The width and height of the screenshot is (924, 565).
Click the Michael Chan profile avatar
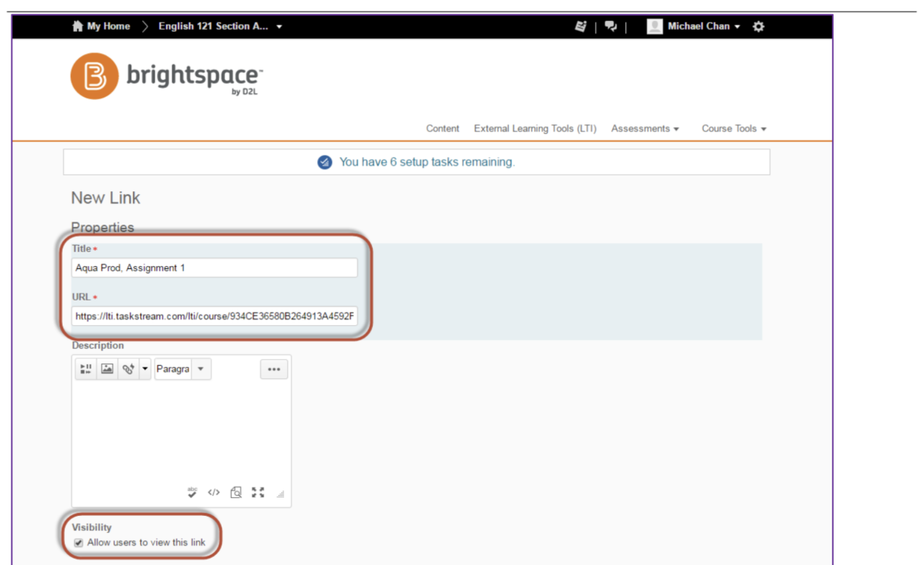coord(655,26)
